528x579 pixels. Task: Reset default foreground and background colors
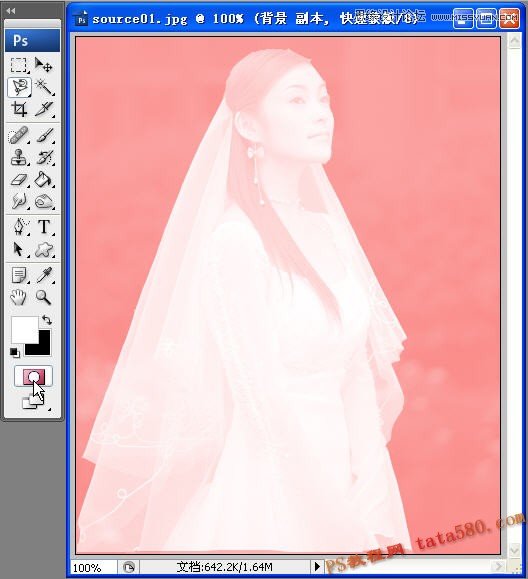pyautogui.click(x=15, y=352)
